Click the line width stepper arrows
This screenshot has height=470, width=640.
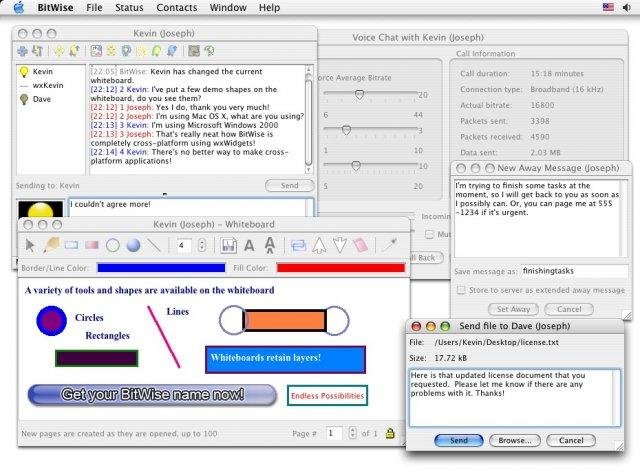[x=202, y=245]
